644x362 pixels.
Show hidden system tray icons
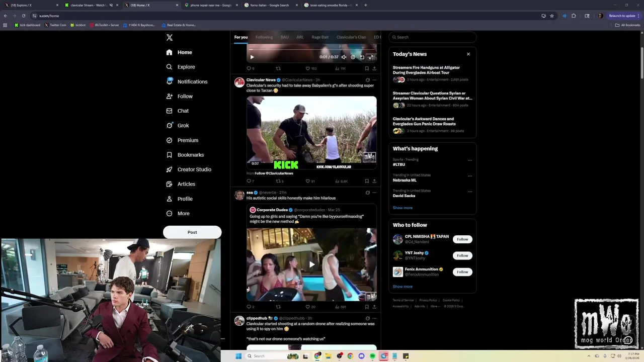point(590,356)
